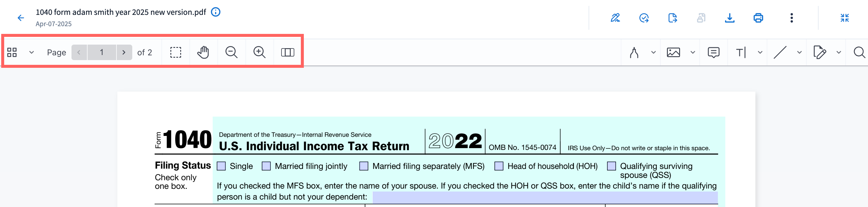868x207 pixels.
Task: Select the hand pan tool
Action: [203, 53]
